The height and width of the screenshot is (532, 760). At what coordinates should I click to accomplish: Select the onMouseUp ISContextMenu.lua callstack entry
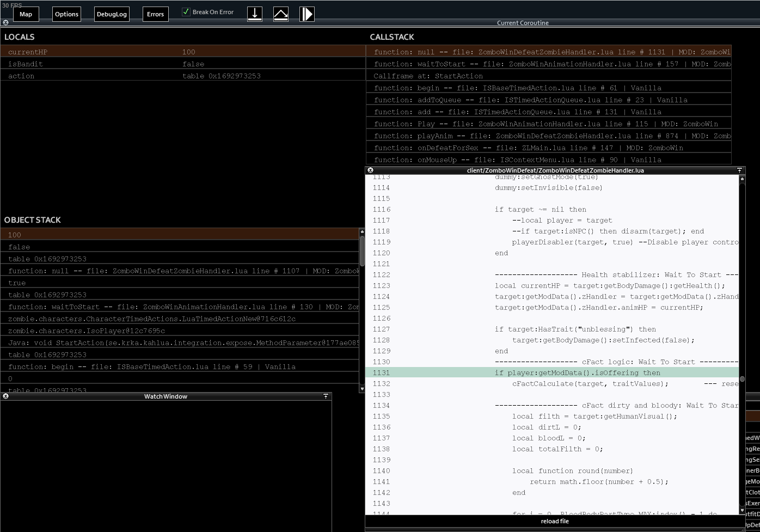[x=549, y=160]
